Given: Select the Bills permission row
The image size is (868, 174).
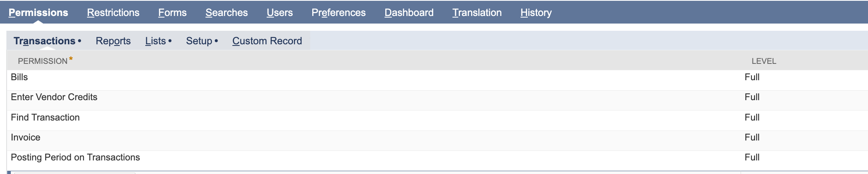Looking at the screenshot, I should point(437,80).
